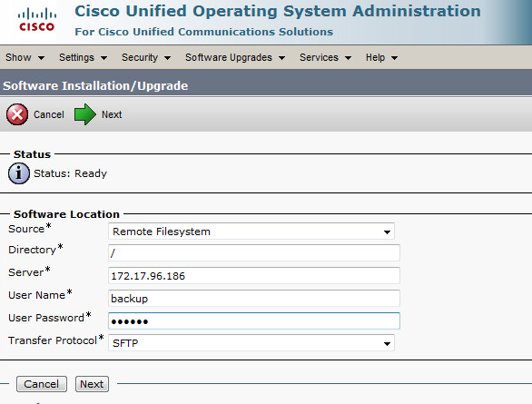The image size is (532, 404).
Task: Click the Status info icon
Action: 19,173
